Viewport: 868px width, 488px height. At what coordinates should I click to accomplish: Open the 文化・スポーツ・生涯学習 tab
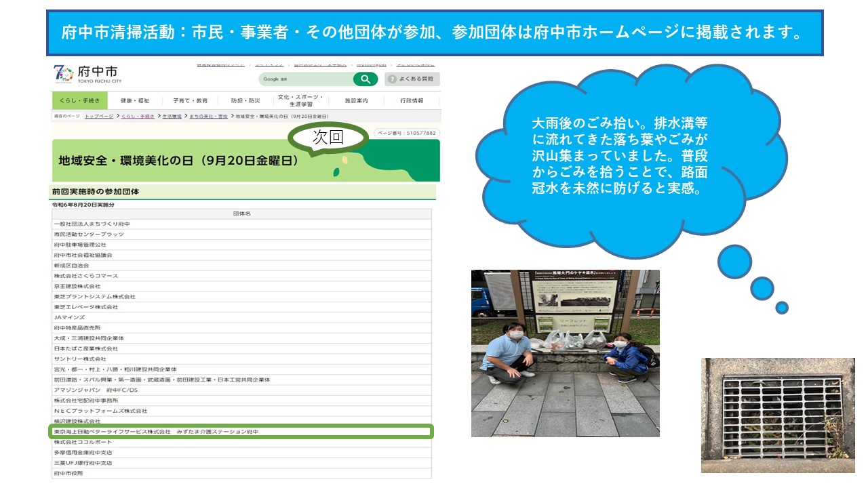coord(300,100)
